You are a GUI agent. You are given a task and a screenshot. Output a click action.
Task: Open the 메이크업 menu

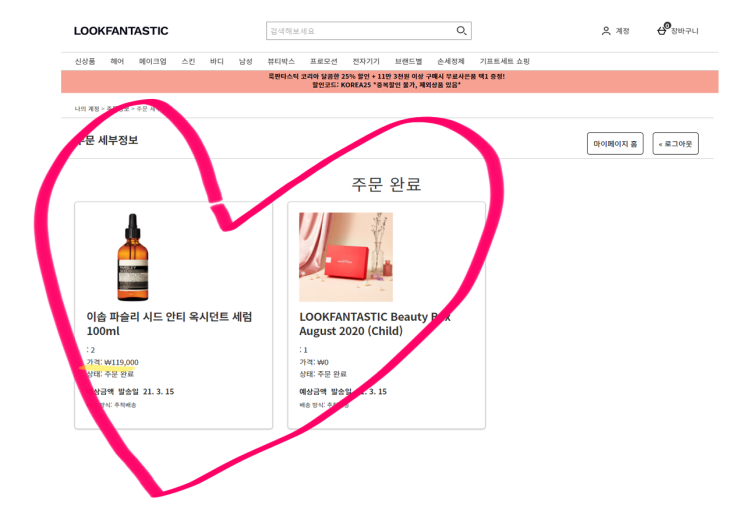[x=153, y=61]
